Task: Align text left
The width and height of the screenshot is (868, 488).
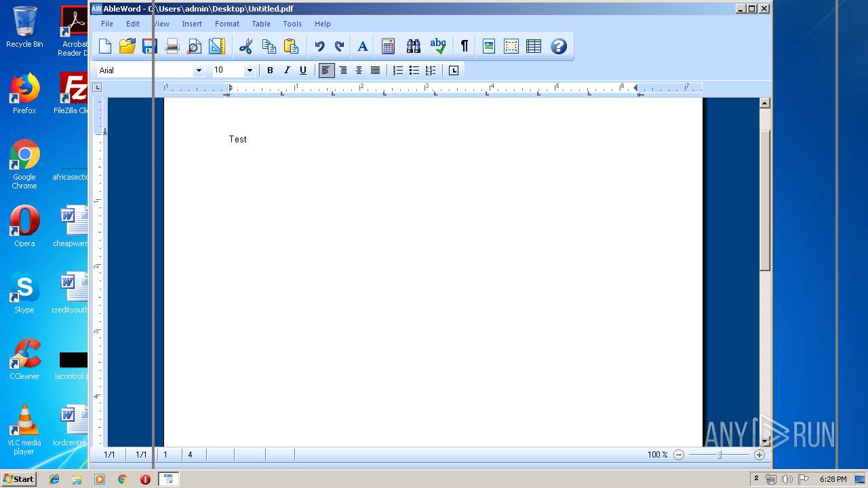Action: (327, 70)
